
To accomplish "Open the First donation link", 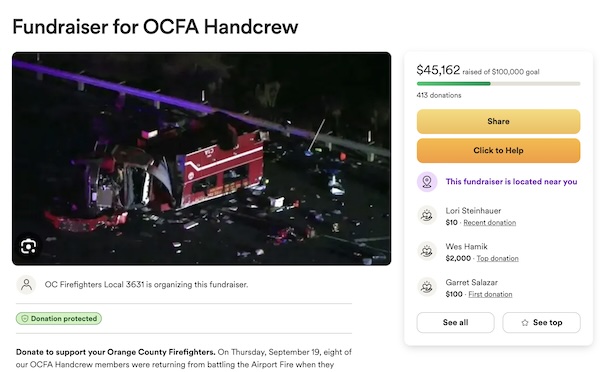I will click(490, 294).
